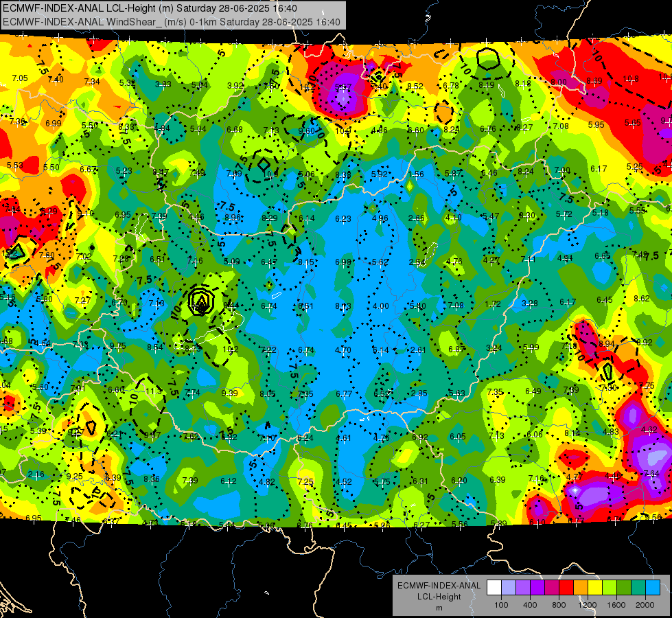Viewport: 672px width, 618px height.
Task: Click the wind shear value 4.00
Action: pos(381,306)
